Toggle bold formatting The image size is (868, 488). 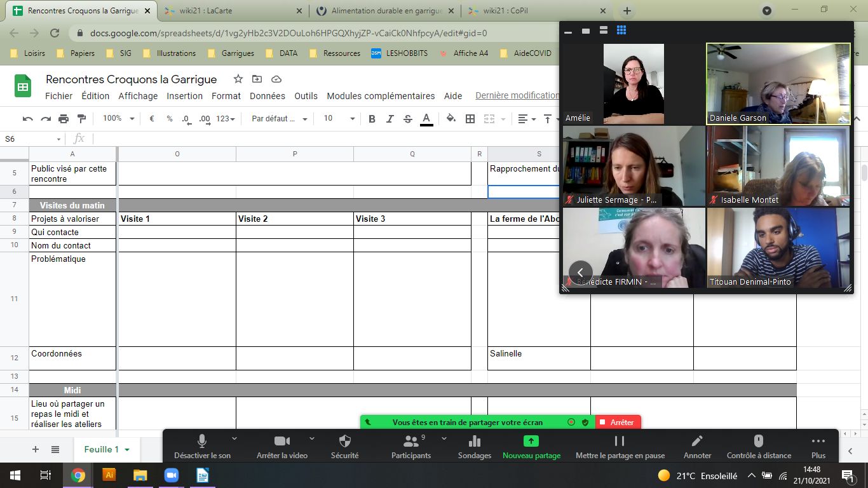point(372,119)
